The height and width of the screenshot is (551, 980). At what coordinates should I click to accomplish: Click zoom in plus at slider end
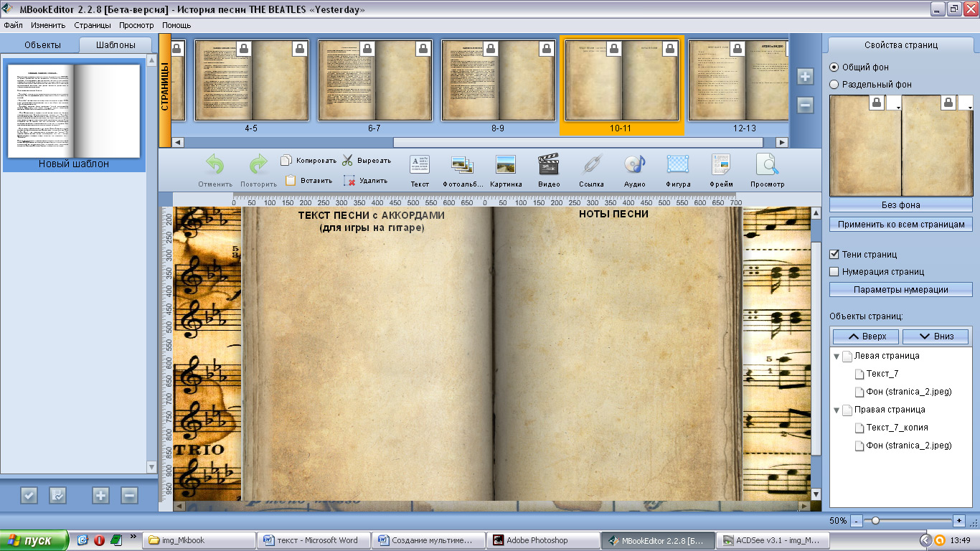click(x=959, y=520)
